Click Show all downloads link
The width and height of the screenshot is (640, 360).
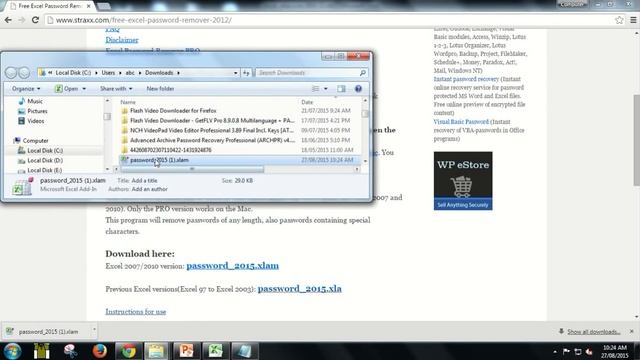tap(593, 332)
